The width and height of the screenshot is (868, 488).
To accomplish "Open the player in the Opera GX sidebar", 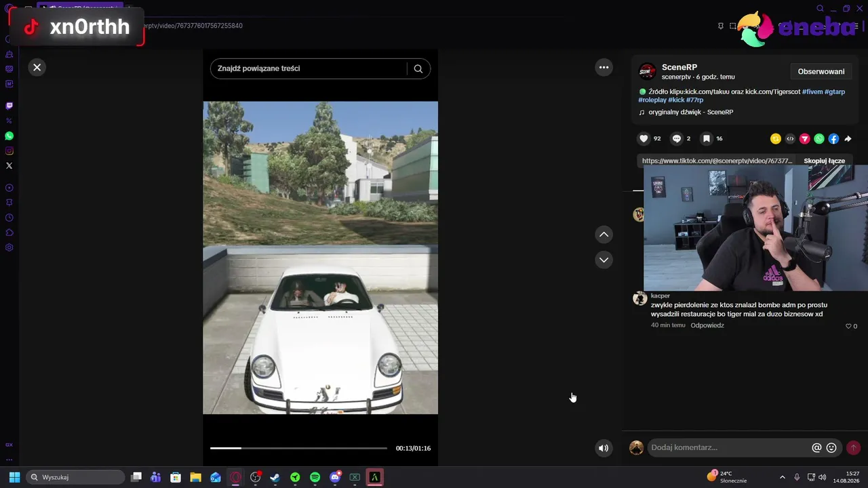I will [9, 188].
